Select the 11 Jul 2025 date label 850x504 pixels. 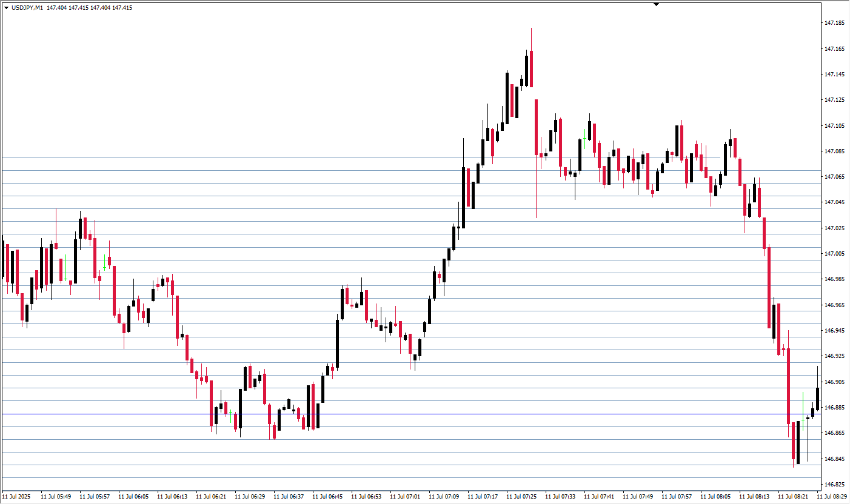[15, 497]
